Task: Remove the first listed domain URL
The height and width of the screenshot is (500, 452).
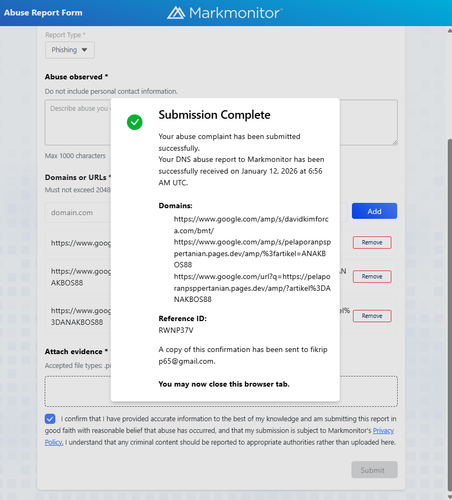Action: 372,242
